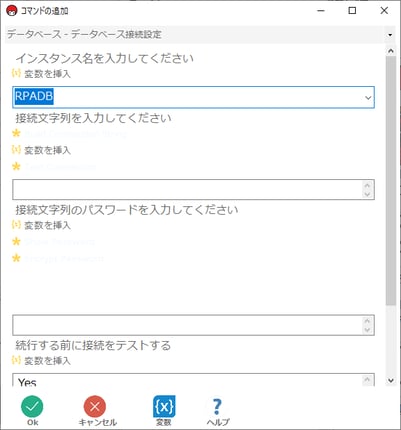The height and width of the screenshot is (430, 401).
Task: Click 変数を挿入 under the test connection label
Action: 41,360
